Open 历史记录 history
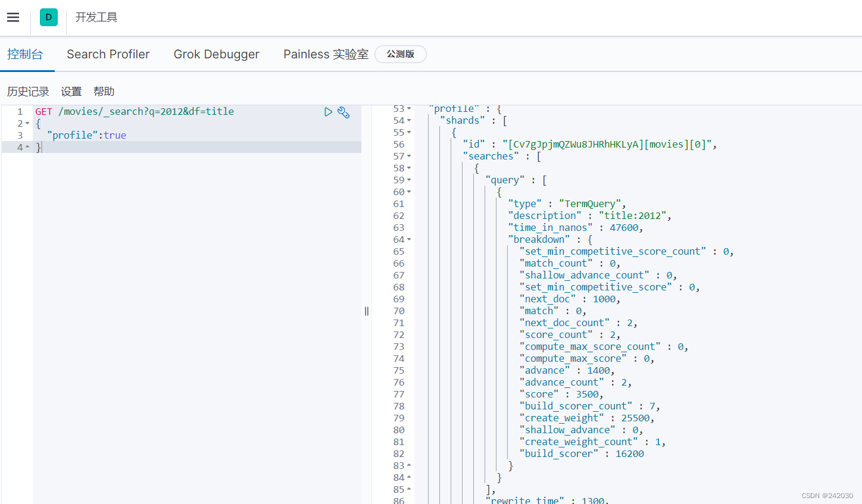Viewport: 862px width, 504px height. pyautogui.click(x=28, y=92)
